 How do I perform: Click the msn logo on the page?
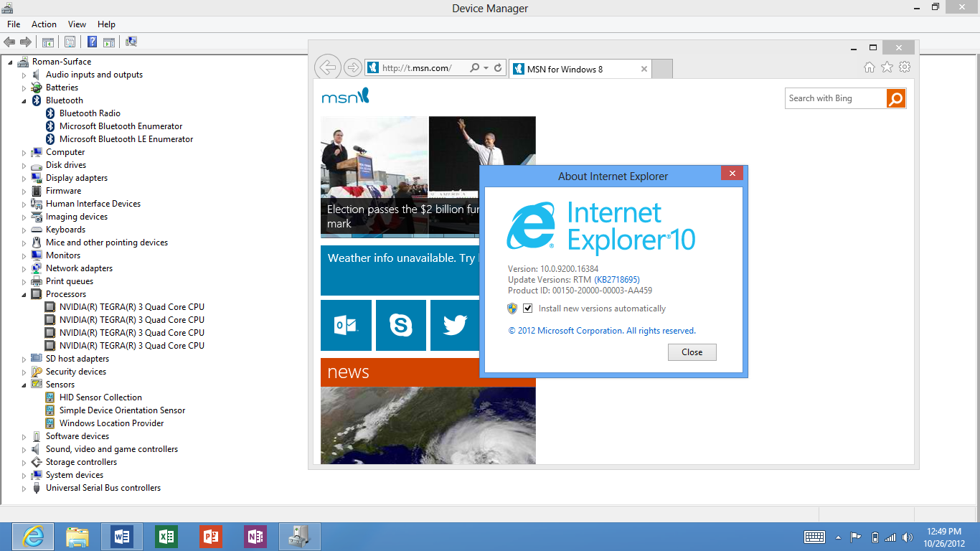(345, 96)
